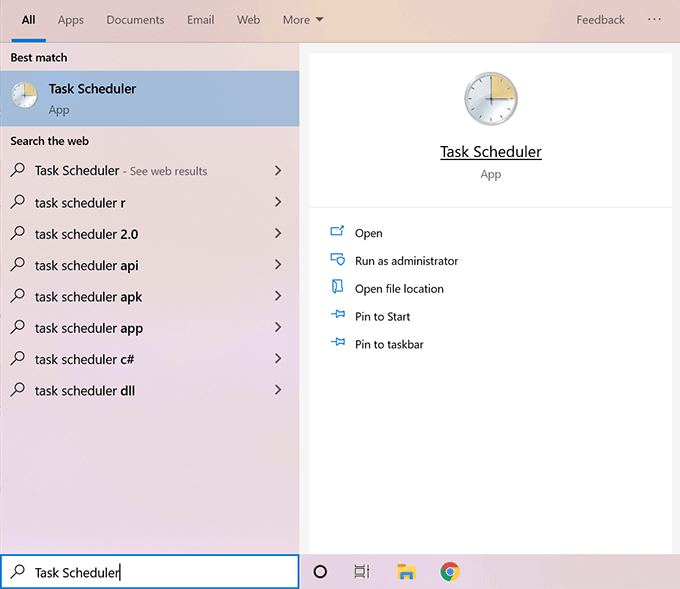Click search icon beside 'task scheduler dll'
Screen dimensions: 680x589
tap(17, 389)
